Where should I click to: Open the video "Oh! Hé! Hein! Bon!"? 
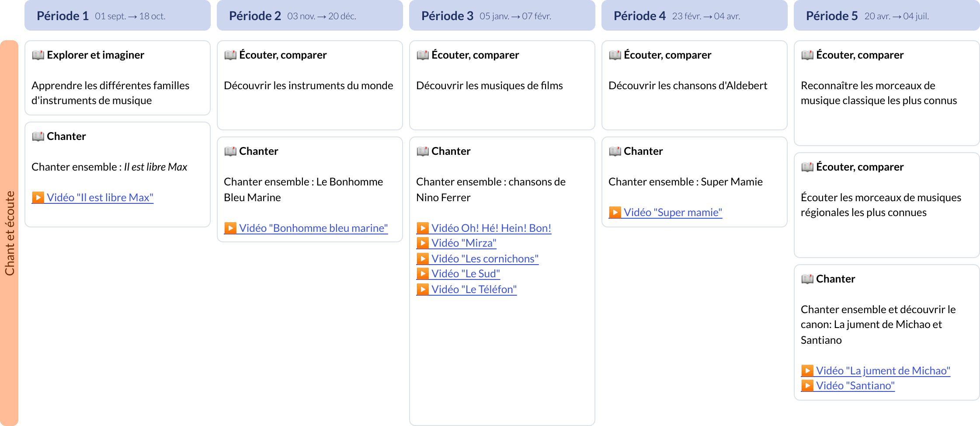click(491, 228)
